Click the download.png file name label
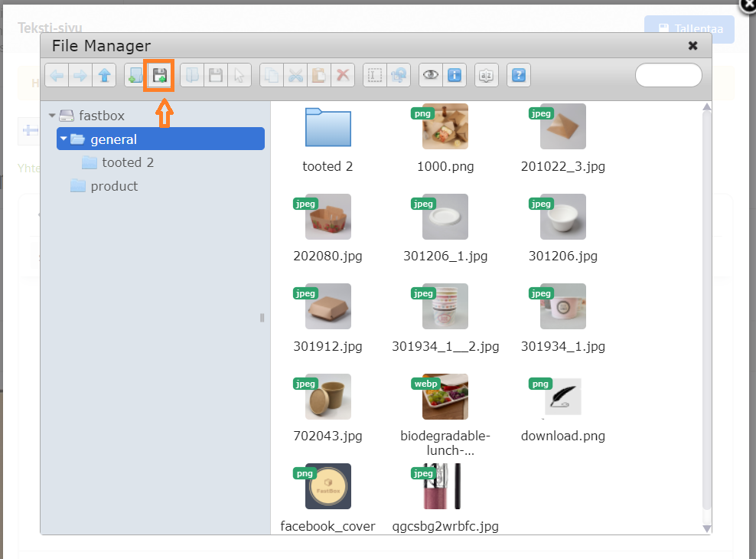The width and height of the screenshot is (756, 559). tap(562, 436)
